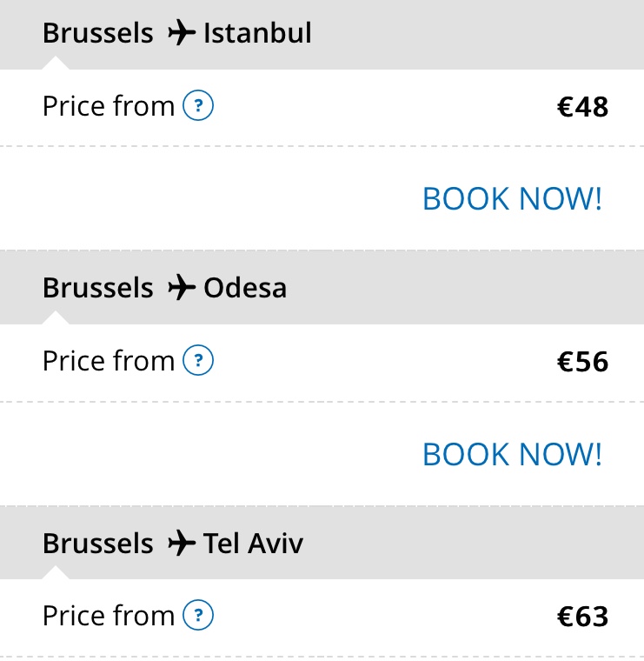Click 'Price from' label in the Tel Aviv row
Screen dimensions: 644x661
pyautogui.click(x=109, y=616)
